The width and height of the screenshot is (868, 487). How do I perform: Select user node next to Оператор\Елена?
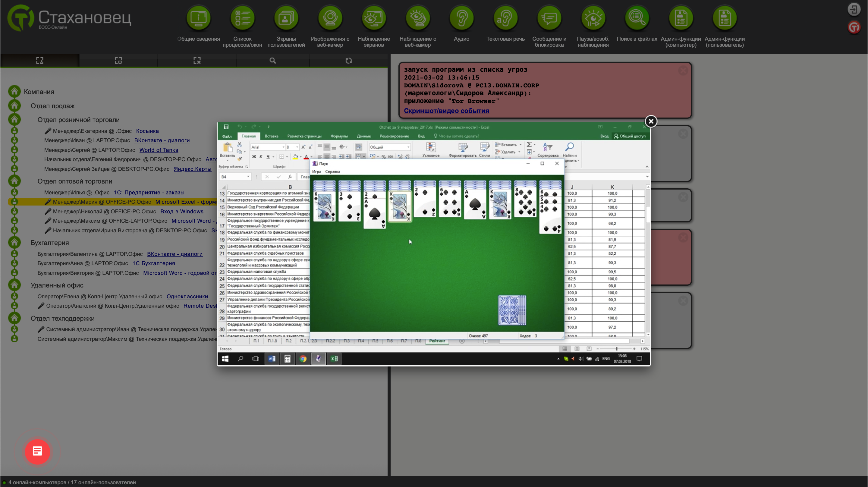coord(14,296)
